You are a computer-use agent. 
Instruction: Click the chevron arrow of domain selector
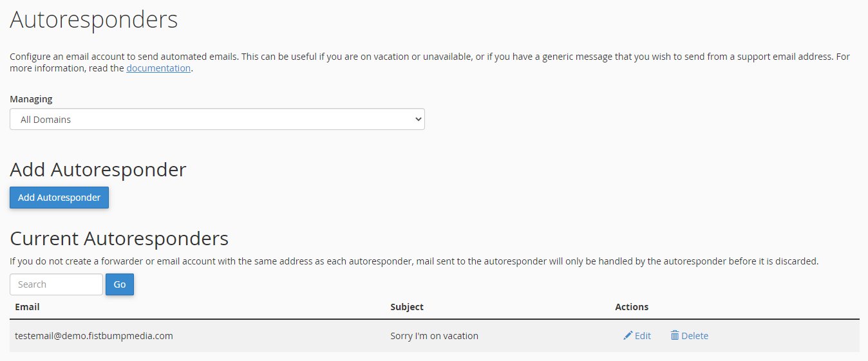[418, 119]
